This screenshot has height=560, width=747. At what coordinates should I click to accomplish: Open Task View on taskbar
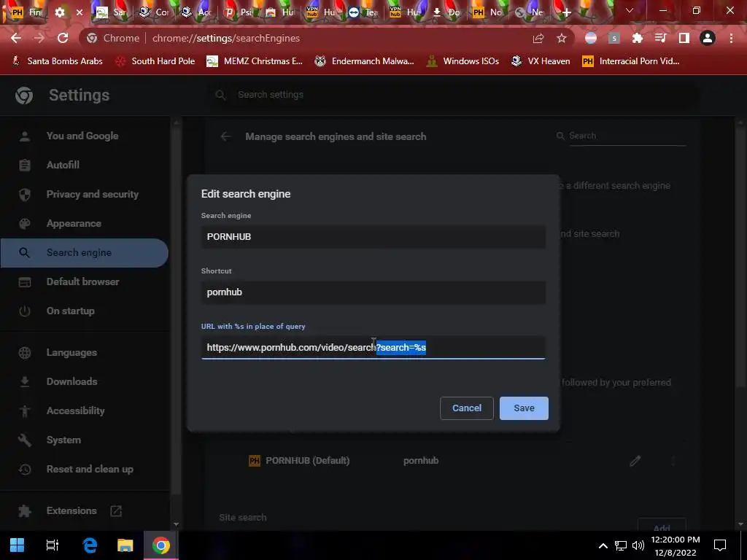click(x=52, y=545)
